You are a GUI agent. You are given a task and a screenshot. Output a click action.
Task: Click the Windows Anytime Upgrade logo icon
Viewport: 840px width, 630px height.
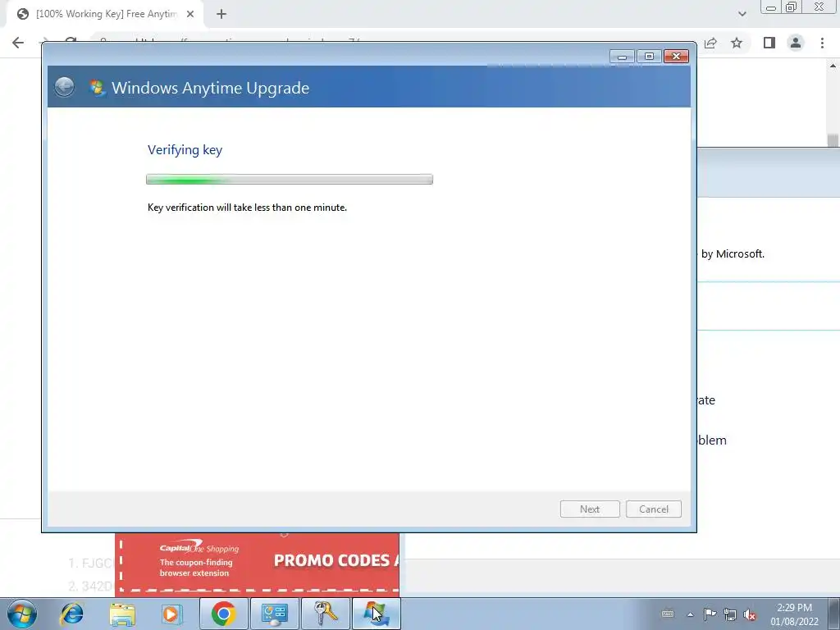point(97,87)
